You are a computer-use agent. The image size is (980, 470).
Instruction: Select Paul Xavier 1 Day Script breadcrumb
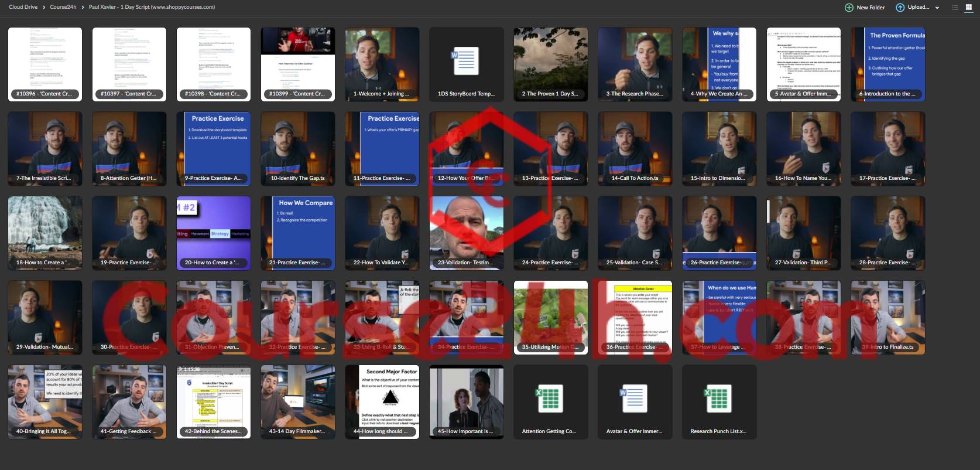[152, 7]
